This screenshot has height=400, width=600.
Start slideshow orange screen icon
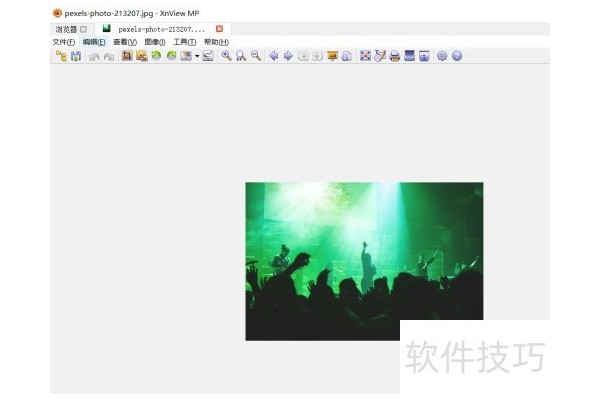click(x=332, y=56)
